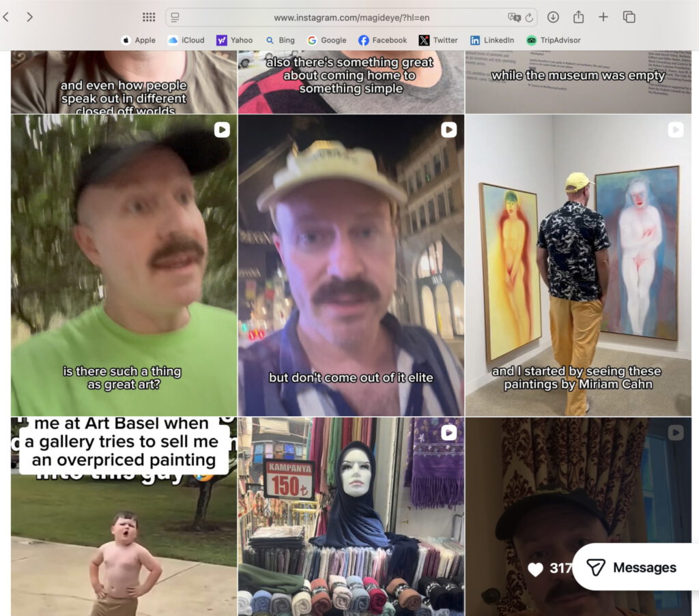Open the reel captioned 'is there such a thing as great art?'
Viewport: 699px width, 616px height.
(x=124, y=265)
